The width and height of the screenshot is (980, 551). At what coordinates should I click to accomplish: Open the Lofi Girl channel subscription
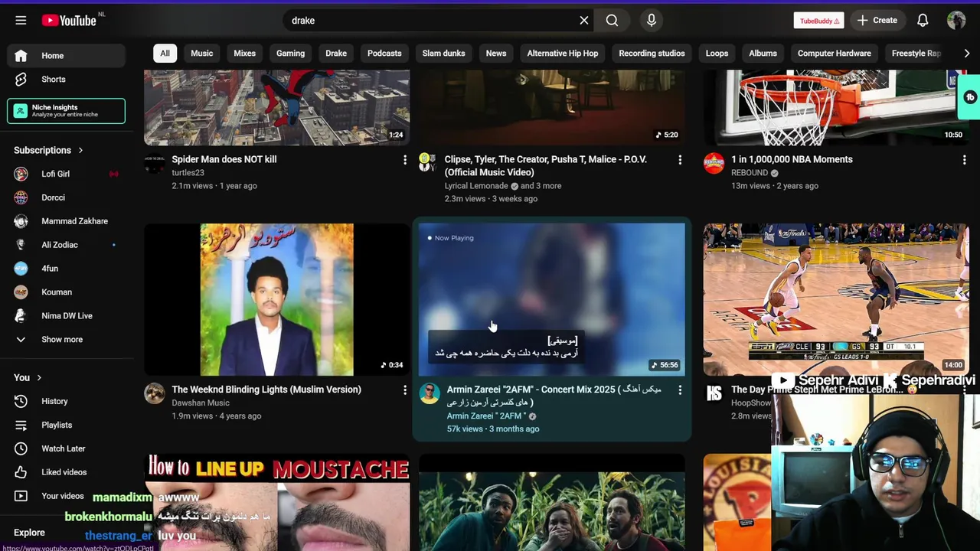(66, 174)
